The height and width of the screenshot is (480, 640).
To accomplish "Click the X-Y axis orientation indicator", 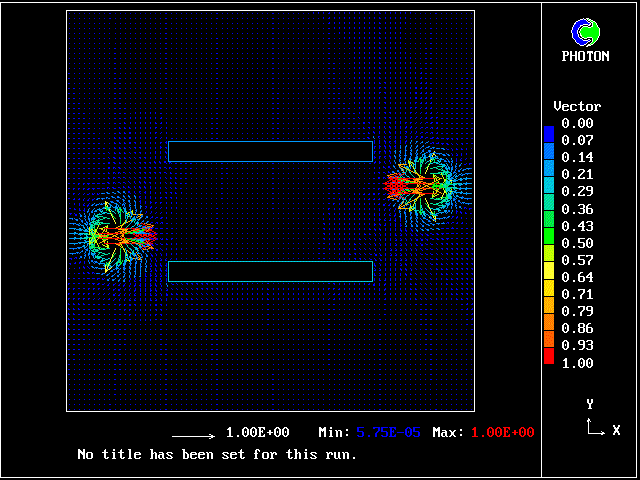I will coord(601,420).
